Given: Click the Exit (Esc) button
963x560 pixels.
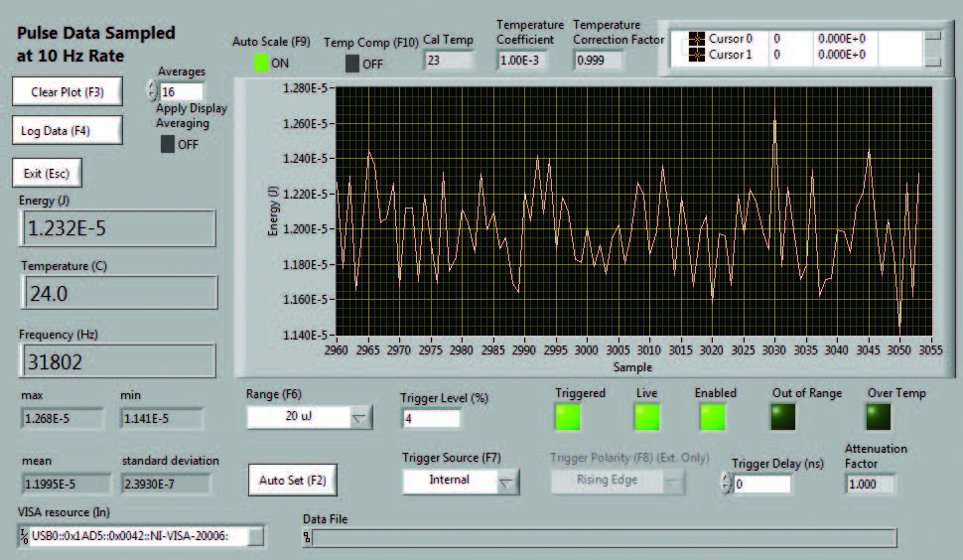Looking at the screenshot, I should (47, 173).
